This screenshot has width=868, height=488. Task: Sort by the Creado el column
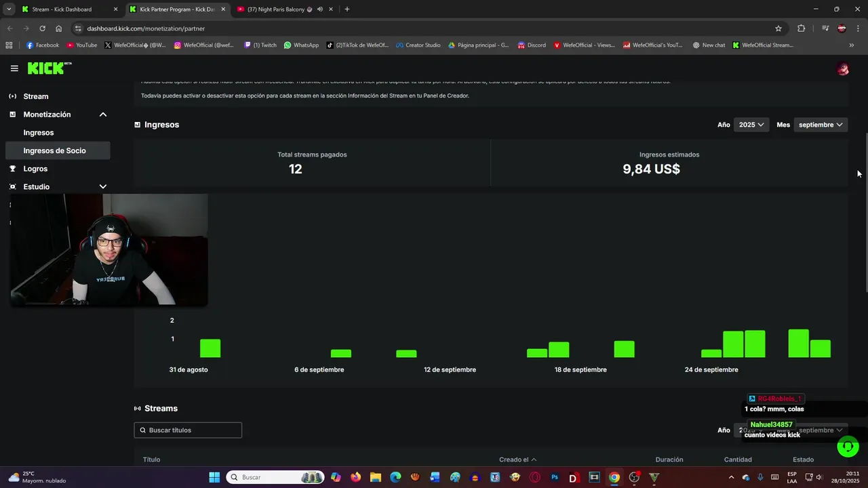pos(517,460)
